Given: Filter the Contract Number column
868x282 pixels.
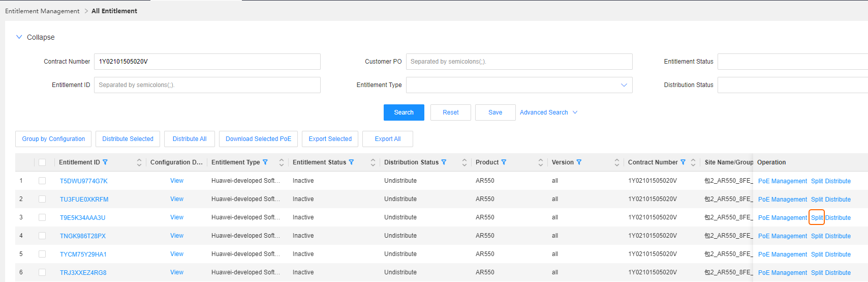Looking at the screenshot, I should click(x=683, y=162).
